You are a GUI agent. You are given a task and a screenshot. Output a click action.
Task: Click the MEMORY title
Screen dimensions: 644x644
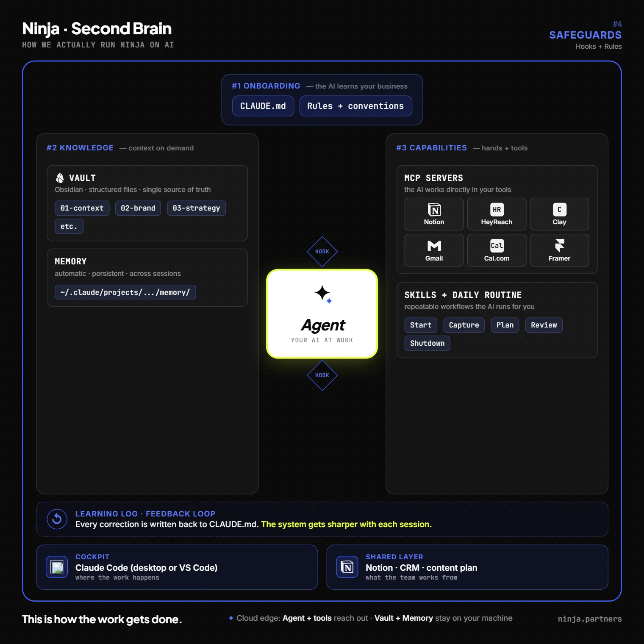pyautogui.click(x=70, y=261)
